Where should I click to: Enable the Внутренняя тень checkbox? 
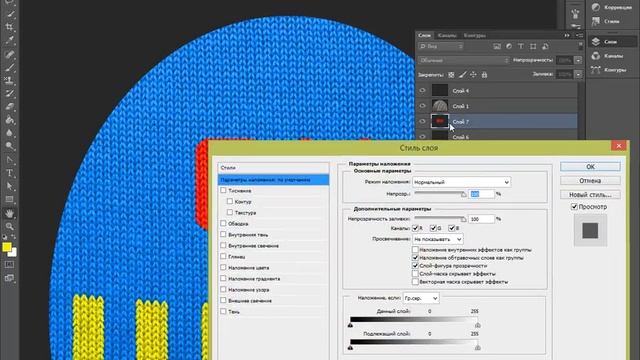[223, 234]
